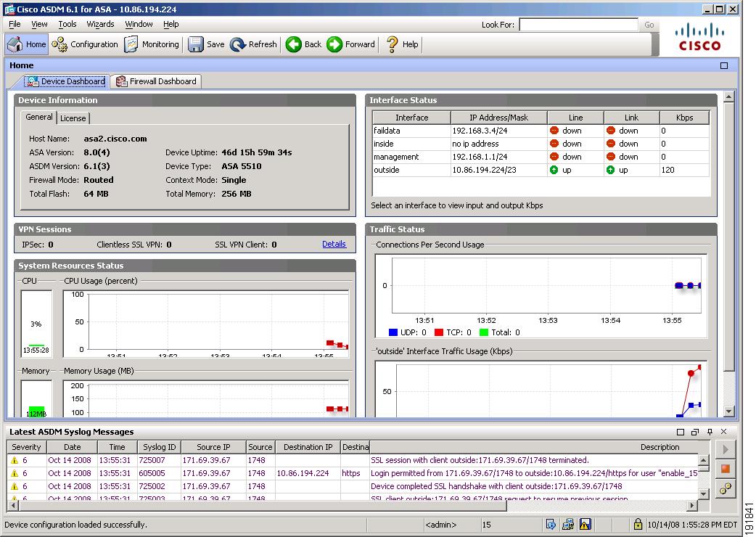Open Help from the question mark toolbar button

[x=402, y=44]
